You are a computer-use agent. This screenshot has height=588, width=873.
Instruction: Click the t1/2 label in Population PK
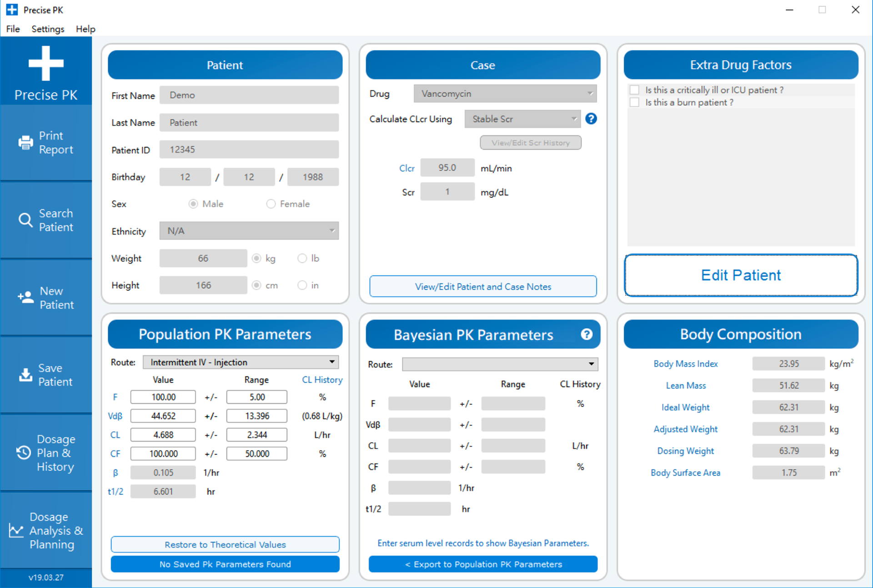coord(115,491)
